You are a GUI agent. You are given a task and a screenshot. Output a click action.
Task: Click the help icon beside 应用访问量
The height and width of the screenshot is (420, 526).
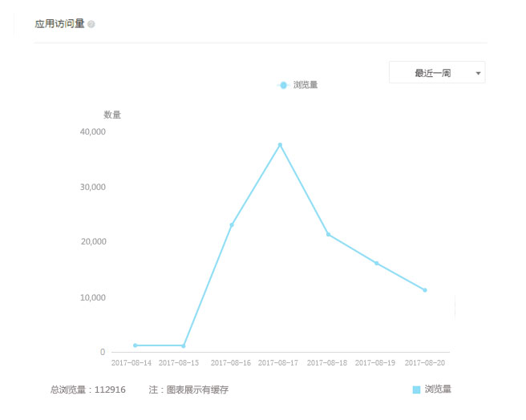click(x=91, y=25)
